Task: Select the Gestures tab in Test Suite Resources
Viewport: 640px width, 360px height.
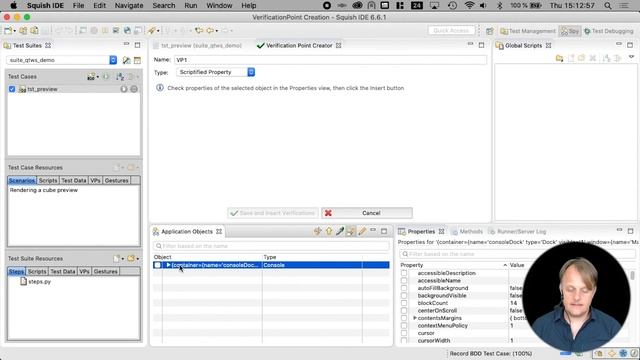Action: [x=105, y=271]
